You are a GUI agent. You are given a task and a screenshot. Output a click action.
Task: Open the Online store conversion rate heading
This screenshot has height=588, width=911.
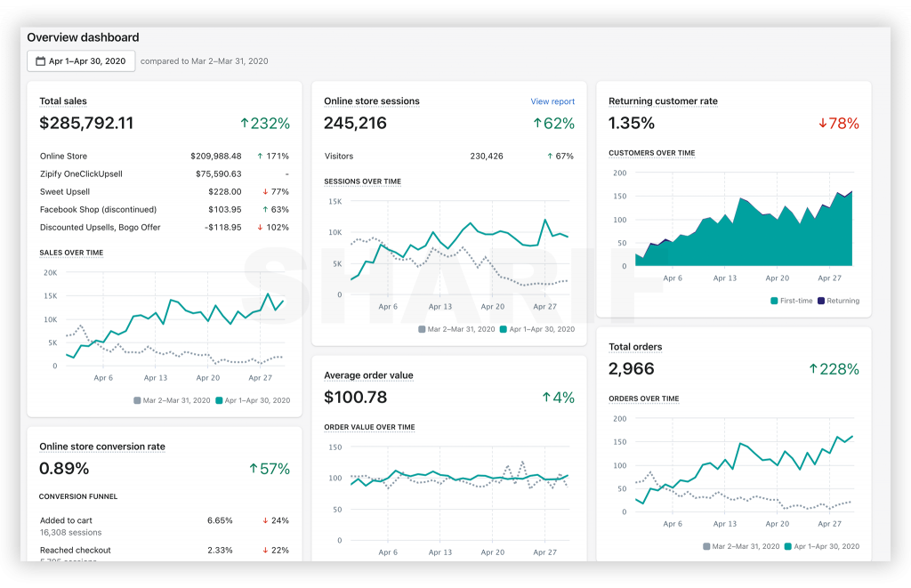coord(102,447)
